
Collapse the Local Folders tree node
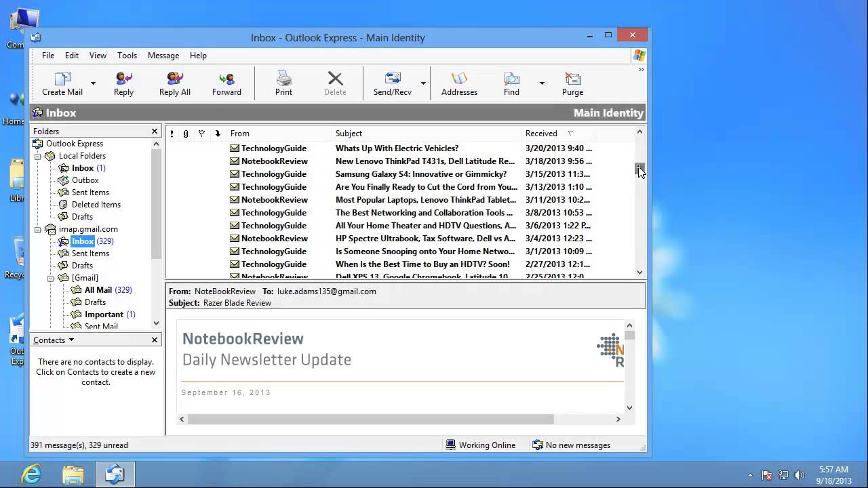[39, 156]
